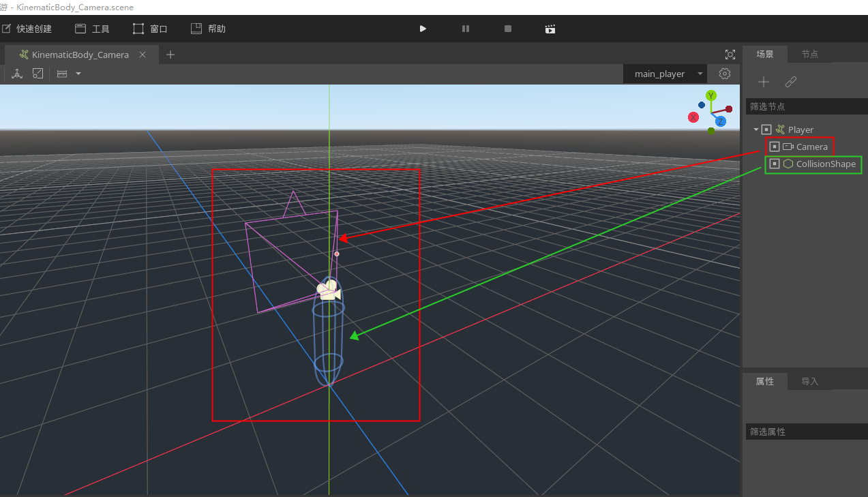Toggle the 3D transform gizmo tool icon
Viewport: 868px width, 497px height.
[17, 74]
